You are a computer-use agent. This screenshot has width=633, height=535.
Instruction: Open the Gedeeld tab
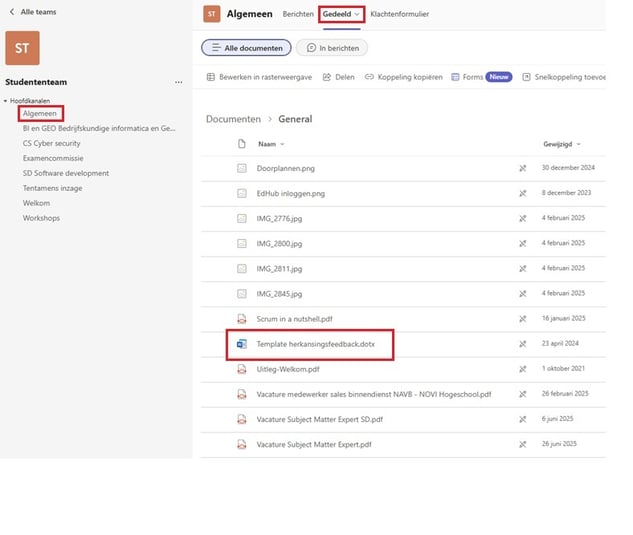pos(337,14)
